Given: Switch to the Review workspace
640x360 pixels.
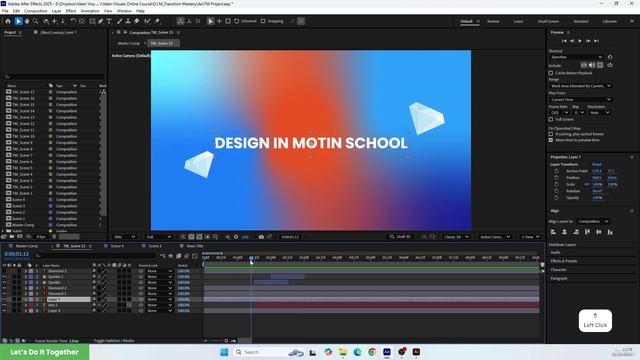Looking at the screenshot, I should pyautogui.click(x=493, y=21).
